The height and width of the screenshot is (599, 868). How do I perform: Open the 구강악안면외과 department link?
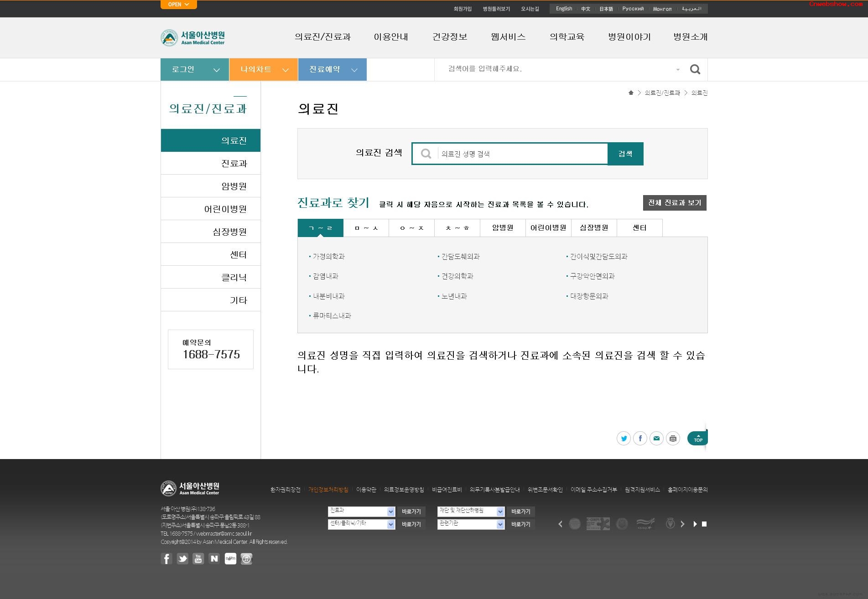592,276
